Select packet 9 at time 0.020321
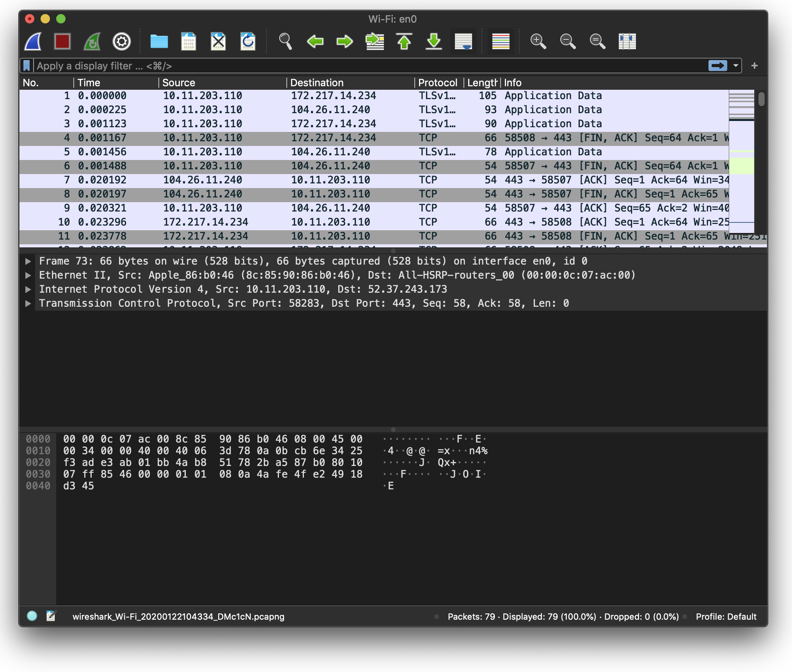792x672 pixels. point(374,208)
